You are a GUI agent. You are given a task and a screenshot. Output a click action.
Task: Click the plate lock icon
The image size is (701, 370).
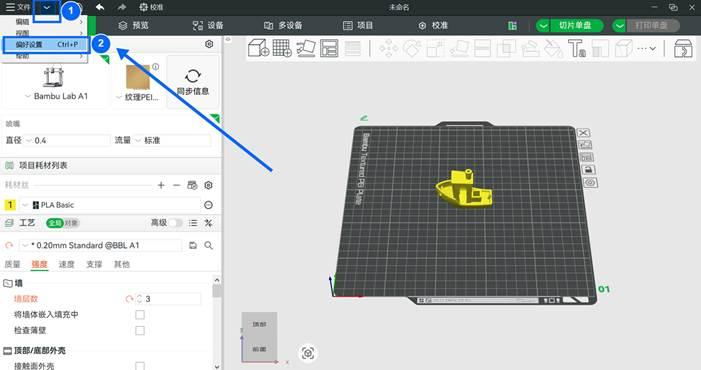(x=588, y=170)
